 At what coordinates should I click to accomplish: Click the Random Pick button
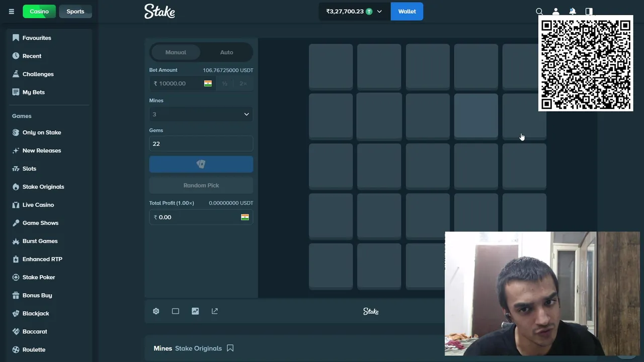click(201, 186)
